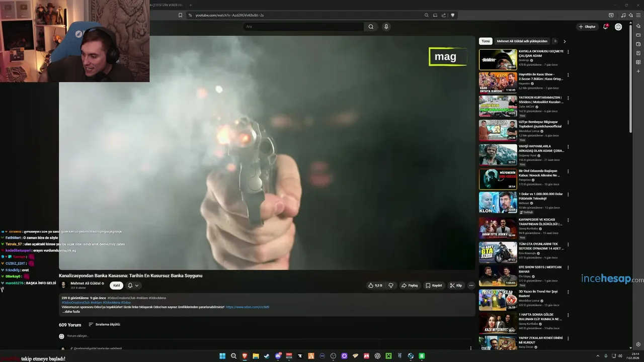The height and width of the screenshot is (362, 644).
Task: Click the Kaydet save button
Action: pyautogui.click(x=434, y=286)
